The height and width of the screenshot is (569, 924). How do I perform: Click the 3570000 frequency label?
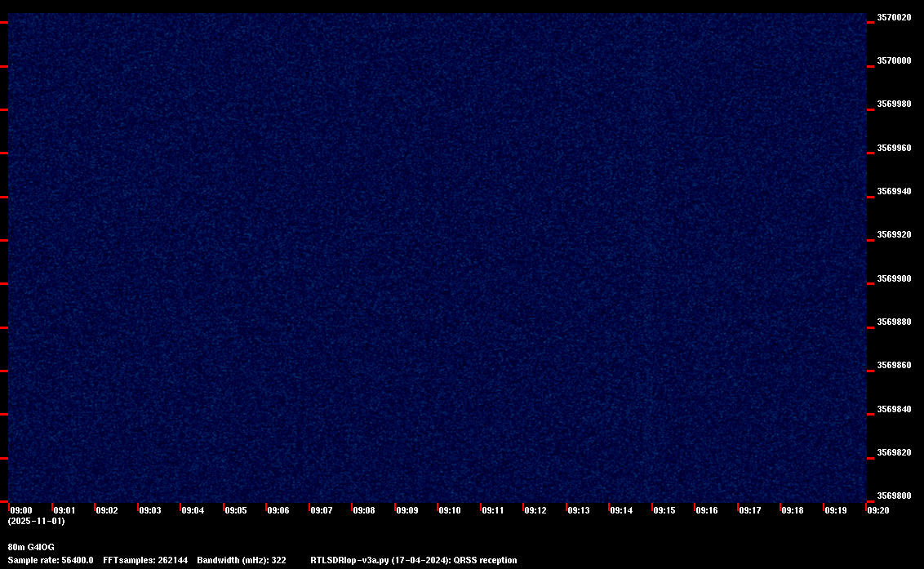coord(894,60)
